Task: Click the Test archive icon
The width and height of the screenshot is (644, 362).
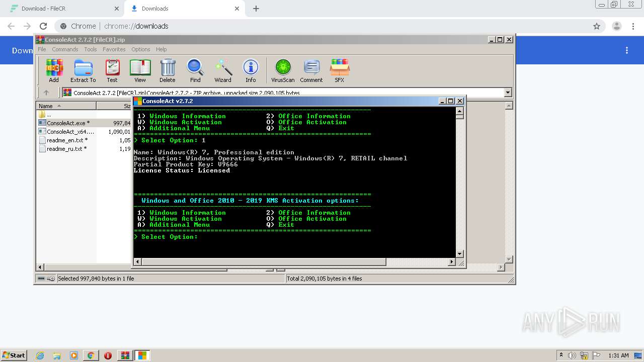Action: (112, 71)
